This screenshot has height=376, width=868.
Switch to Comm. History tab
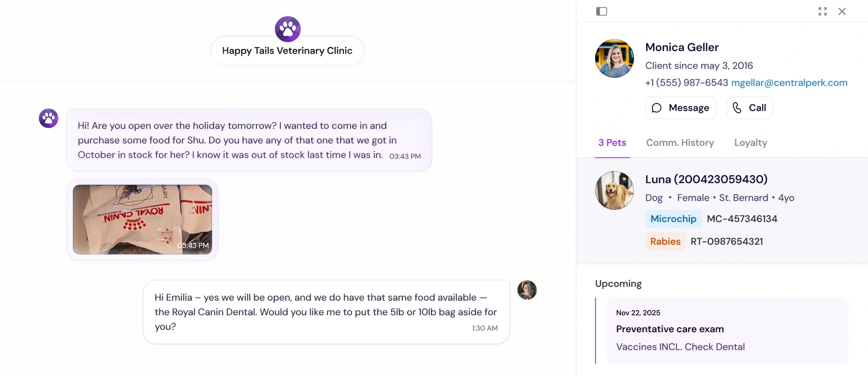[680, 143]
